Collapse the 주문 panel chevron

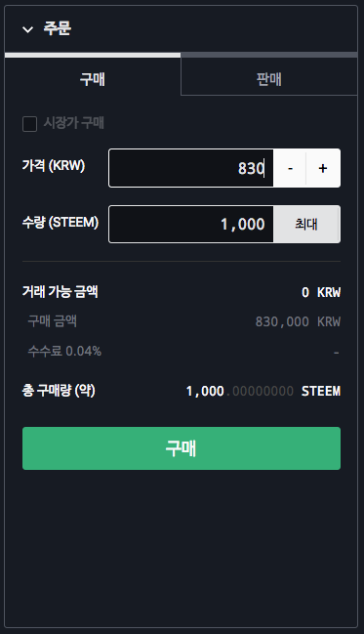click(28, 29)
